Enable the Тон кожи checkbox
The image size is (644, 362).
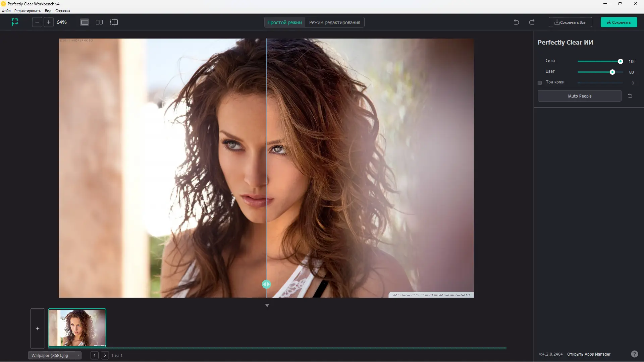pyautogui.click(x=540, y=82)
